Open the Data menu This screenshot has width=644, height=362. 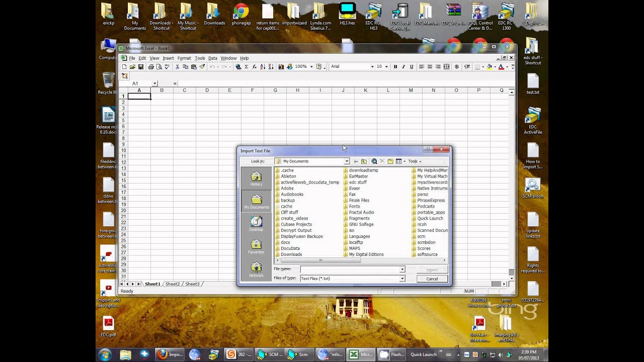click(x=213, y=58)
